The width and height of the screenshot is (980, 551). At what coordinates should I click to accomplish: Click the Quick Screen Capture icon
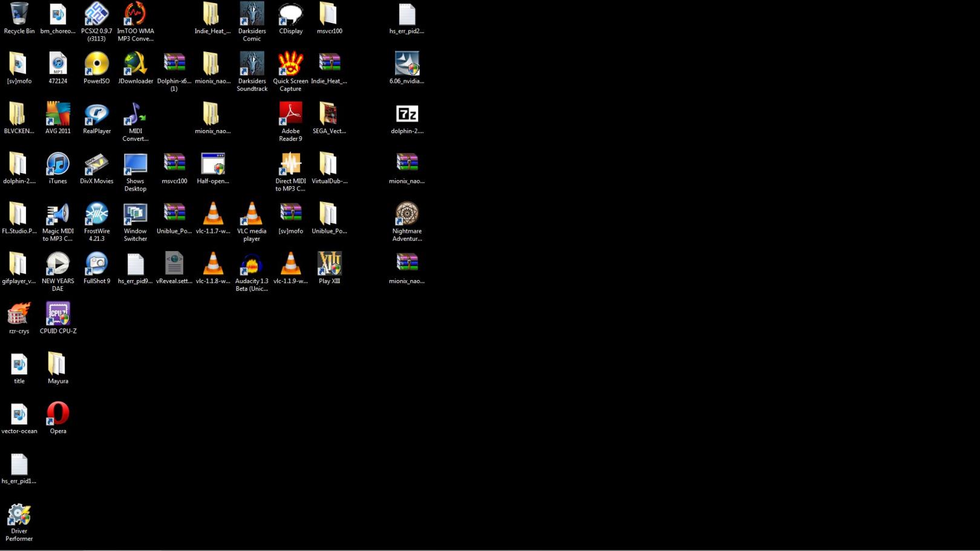(290, 64)
